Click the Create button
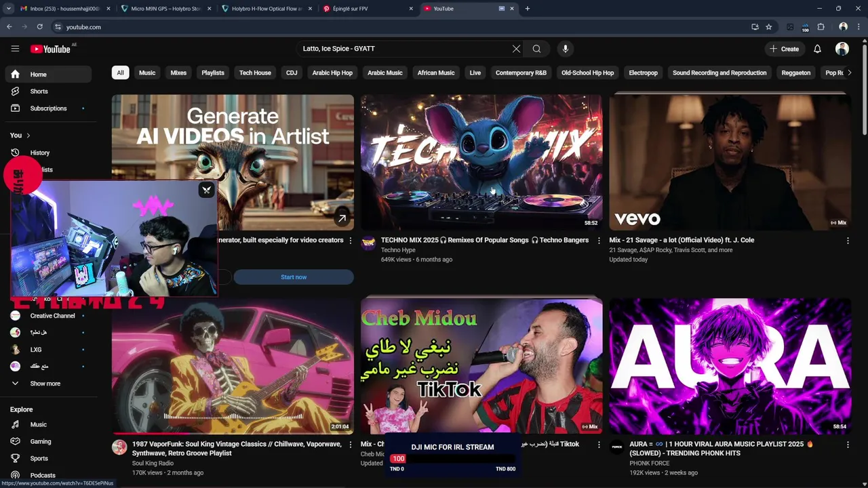Screen dimensions: 868x488 (784, 49)
